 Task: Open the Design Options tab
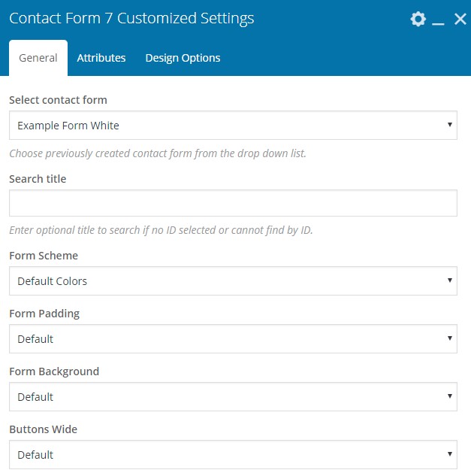pos(183,58)
